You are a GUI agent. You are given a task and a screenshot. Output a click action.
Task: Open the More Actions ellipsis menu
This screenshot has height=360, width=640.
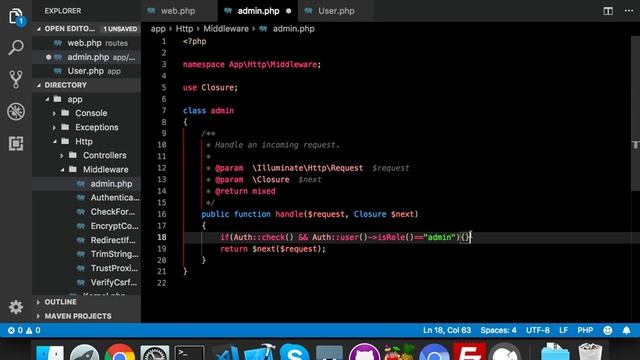click(x=629, y=11)
